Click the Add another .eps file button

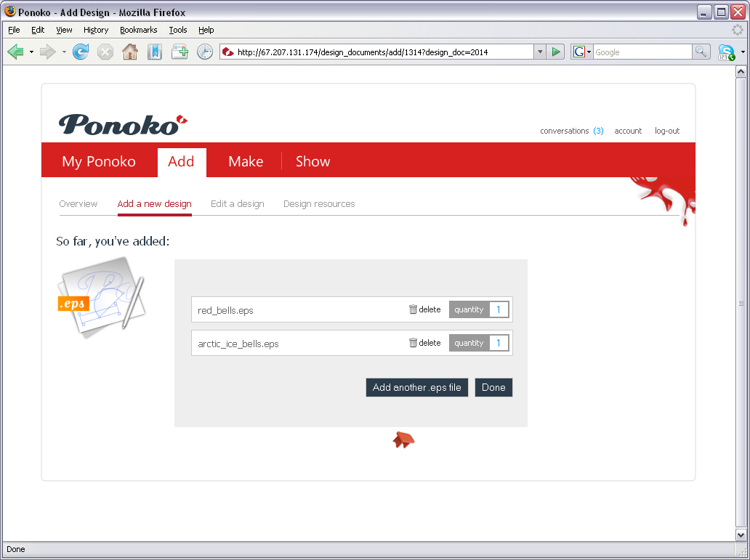coord(416,387)
